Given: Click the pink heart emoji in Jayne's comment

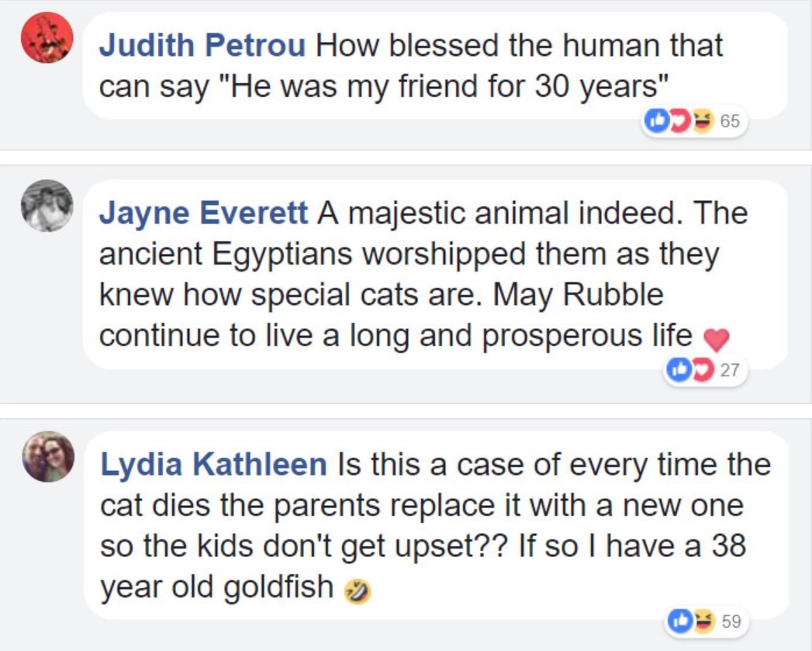Looking at the screenshot, I should click(715, 339).
